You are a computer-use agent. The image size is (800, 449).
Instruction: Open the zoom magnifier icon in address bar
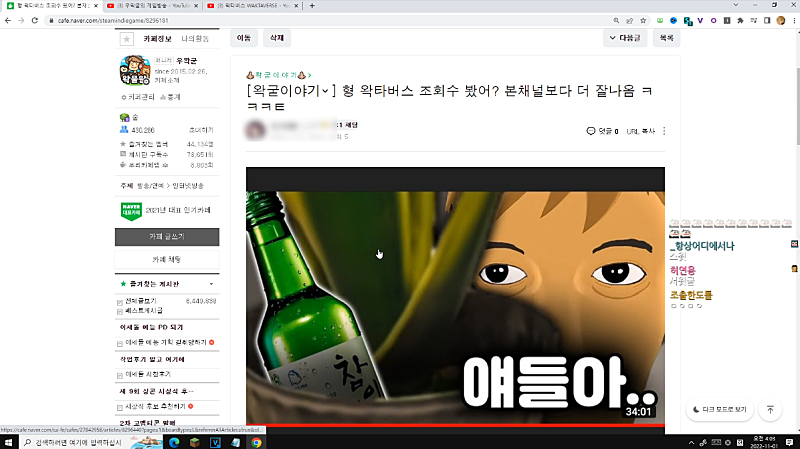[616, 20]
